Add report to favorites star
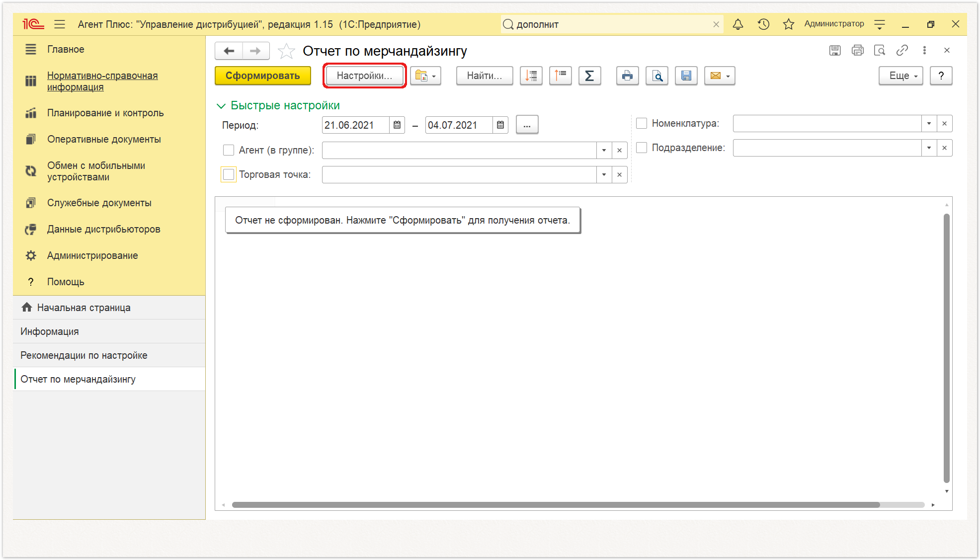 pyautogui.click(x=286, y=51)
